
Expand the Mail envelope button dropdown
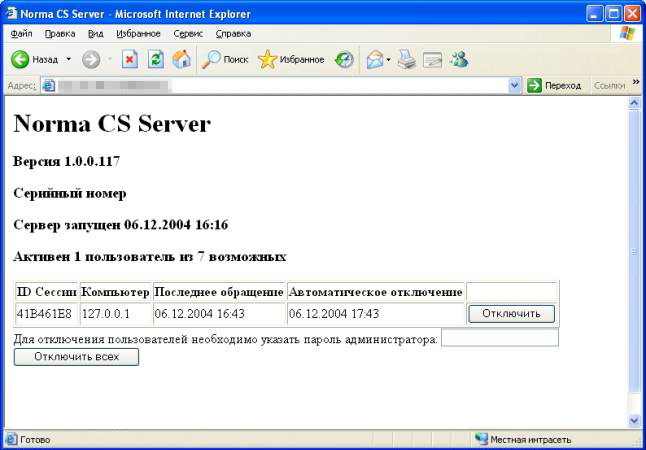coord(388,60)
